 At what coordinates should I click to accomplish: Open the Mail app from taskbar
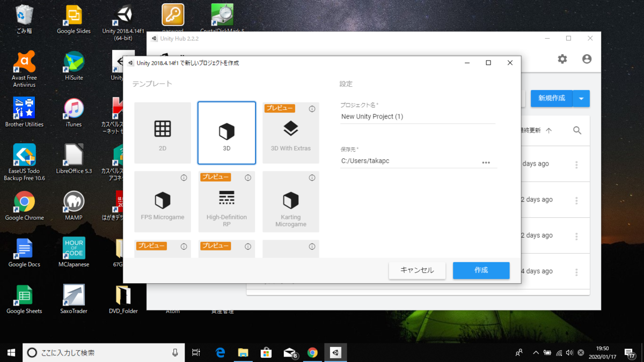click(x=290, y=352)
